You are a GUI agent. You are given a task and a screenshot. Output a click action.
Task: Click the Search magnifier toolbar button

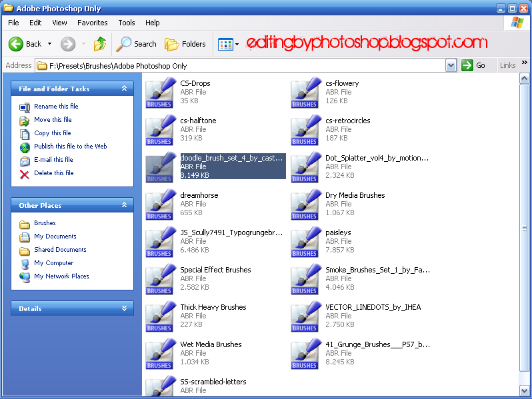pyautogui.click(x=137, y=44)
